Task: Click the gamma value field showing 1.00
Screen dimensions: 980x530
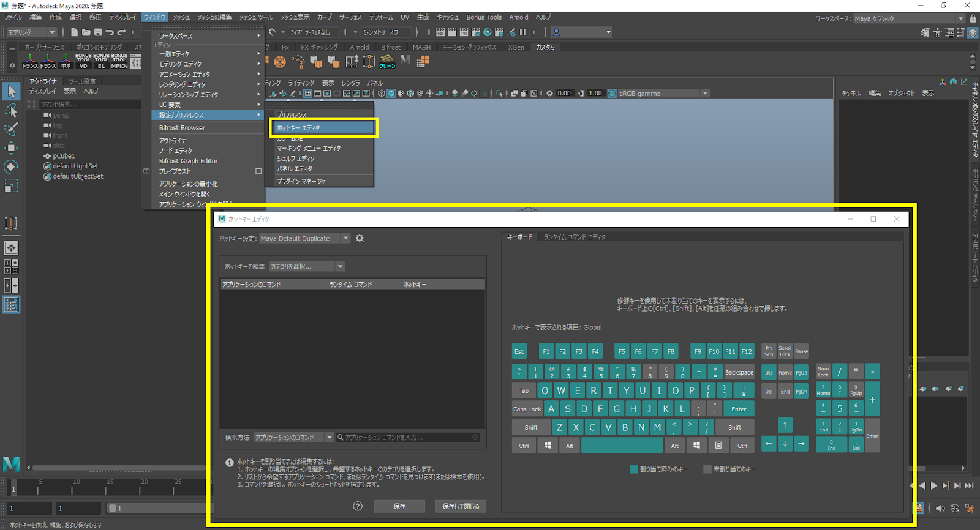Action: click(595, 93)
